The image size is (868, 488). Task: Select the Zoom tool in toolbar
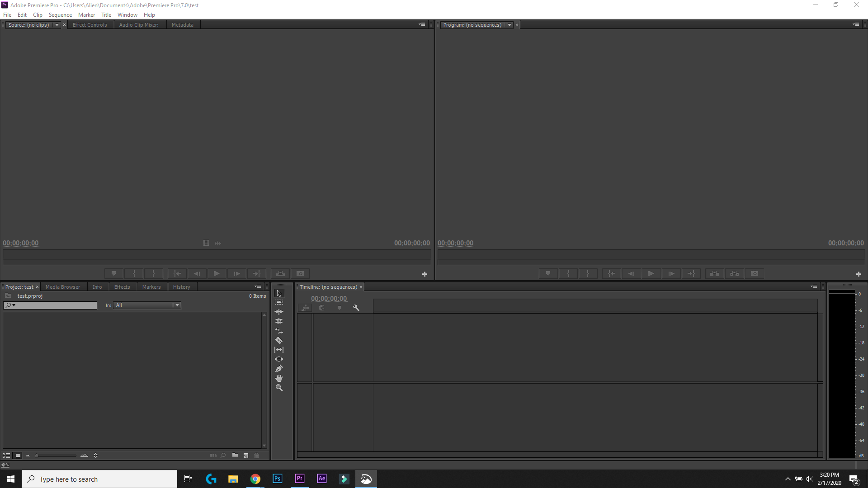[278, 388]
